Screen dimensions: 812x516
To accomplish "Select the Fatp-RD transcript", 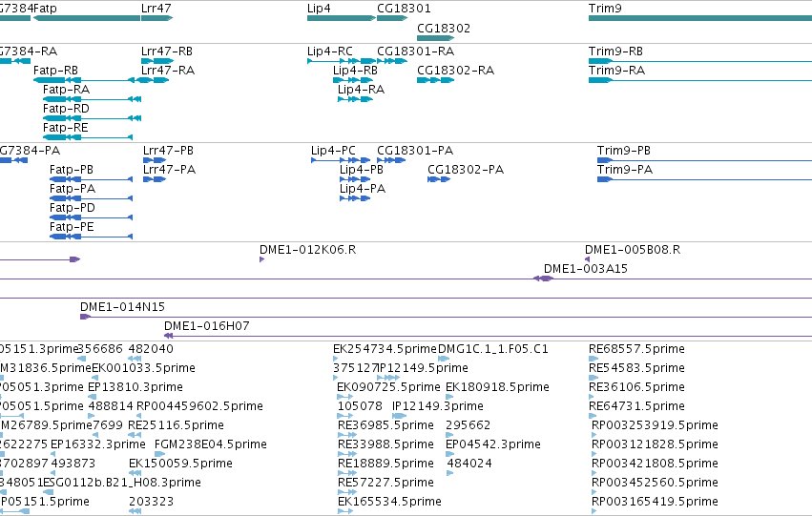I will point(66,109).
